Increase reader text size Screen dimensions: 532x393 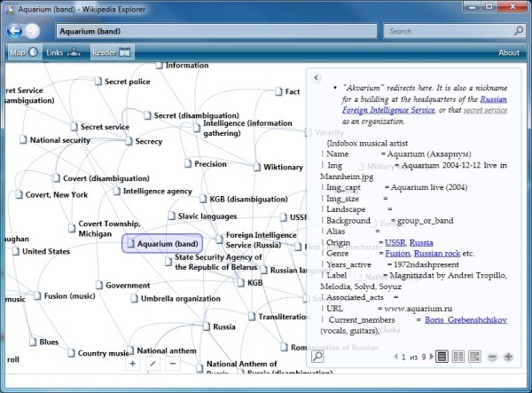(508, 357)
